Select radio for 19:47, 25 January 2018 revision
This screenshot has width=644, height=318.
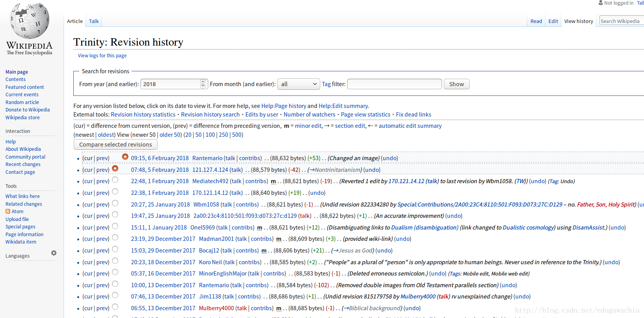[x=115, y=214]
